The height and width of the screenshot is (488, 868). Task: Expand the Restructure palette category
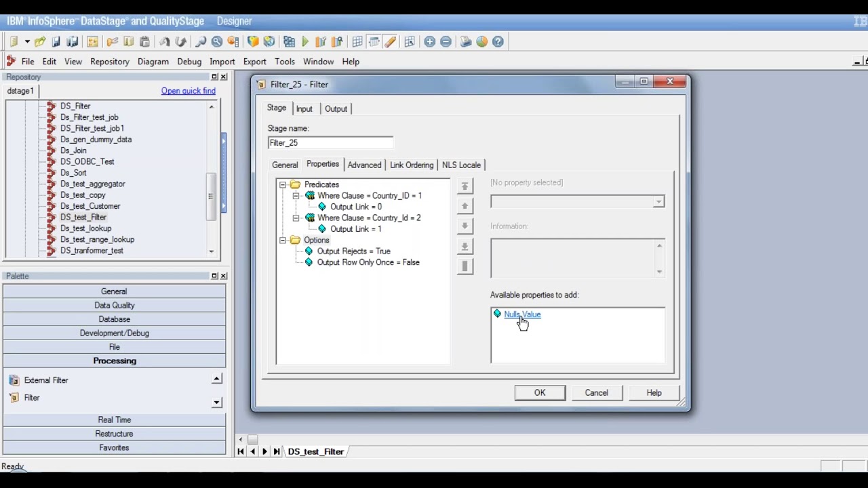point(115,434)
